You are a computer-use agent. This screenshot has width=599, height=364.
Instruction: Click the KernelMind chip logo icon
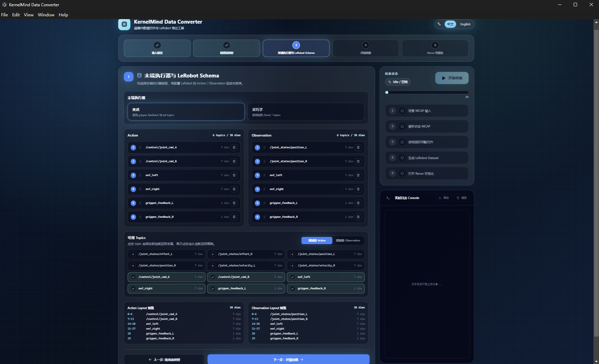124,24
